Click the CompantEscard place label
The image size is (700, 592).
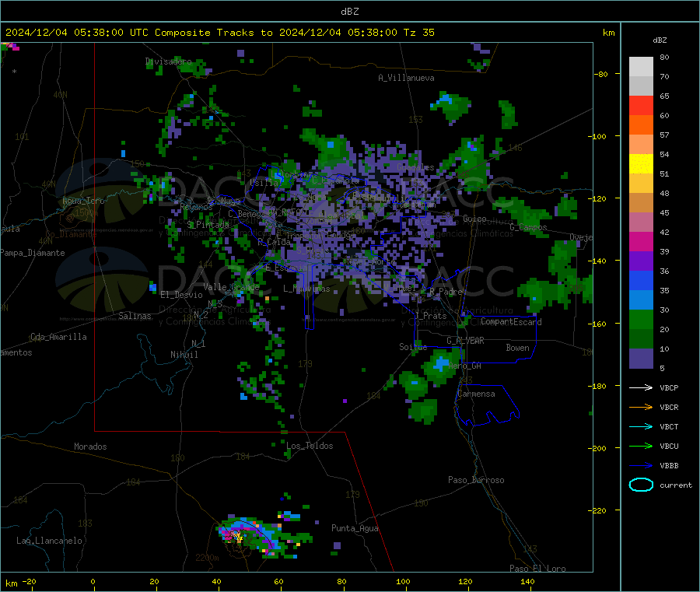[x=511, y=322]
